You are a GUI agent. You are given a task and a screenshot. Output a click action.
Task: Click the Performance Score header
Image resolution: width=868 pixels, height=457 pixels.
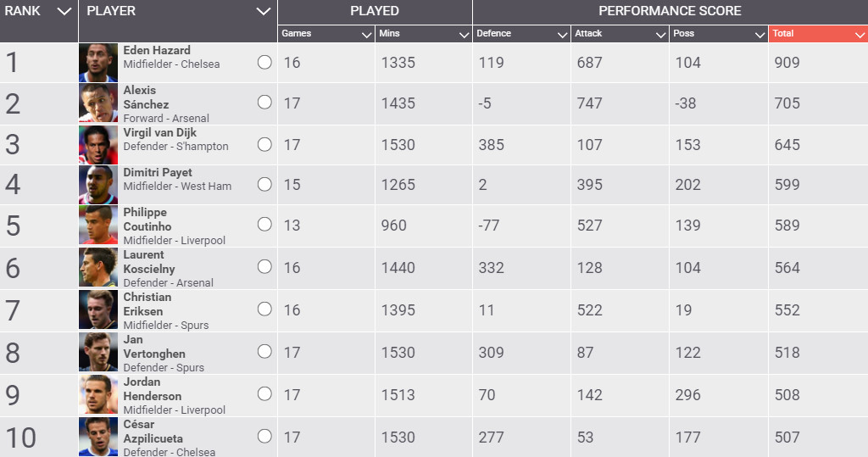click(x=670, y=12)
